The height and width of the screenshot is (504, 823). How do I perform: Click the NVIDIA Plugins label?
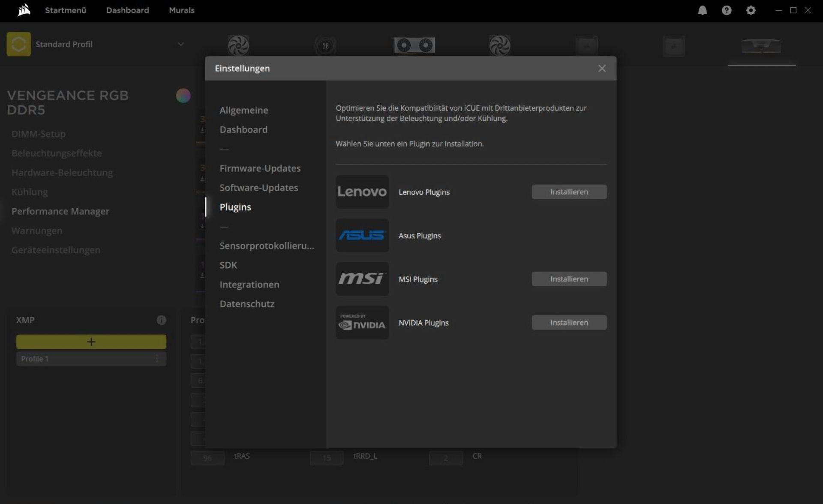coord(424,323)
